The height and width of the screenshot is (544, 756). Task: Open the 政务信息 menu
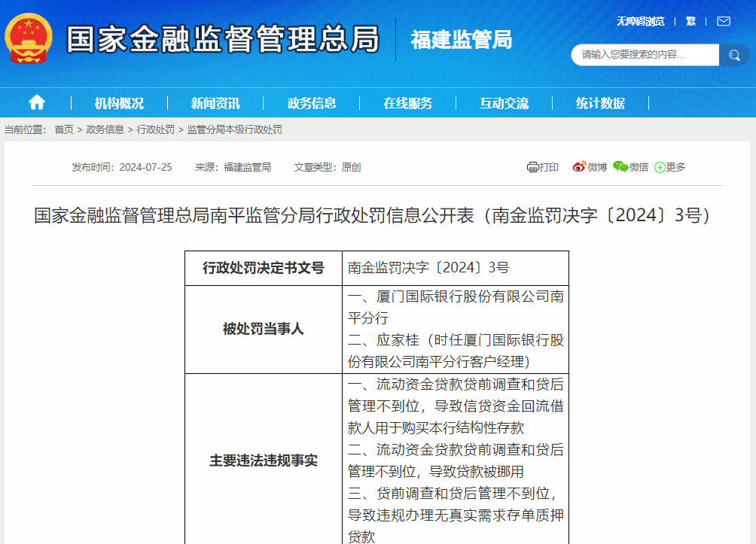(x=312, y=103)
